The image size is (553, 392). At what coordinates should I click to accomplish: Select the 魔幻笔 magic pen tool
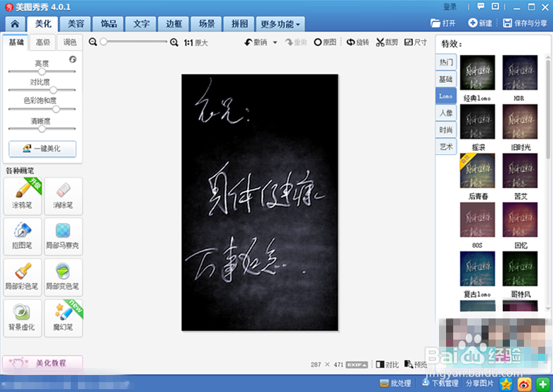click(x=64, y=318)
